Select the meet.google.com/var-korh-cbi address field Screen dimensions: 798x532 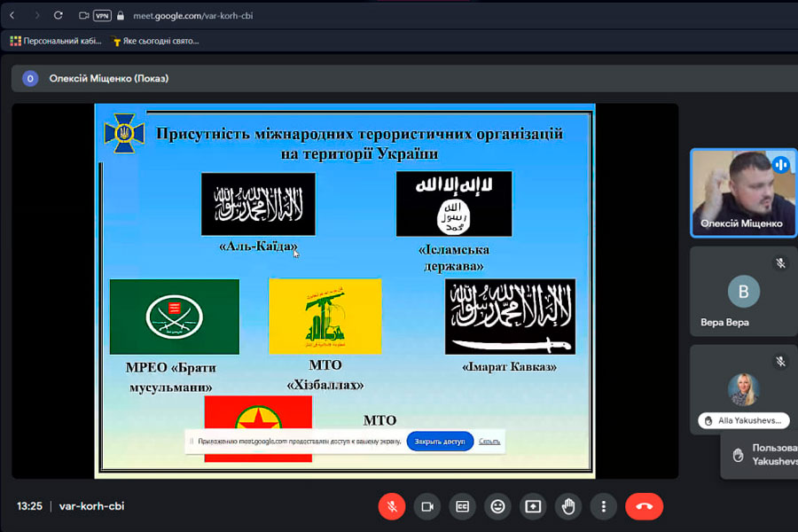click(193, 16)
